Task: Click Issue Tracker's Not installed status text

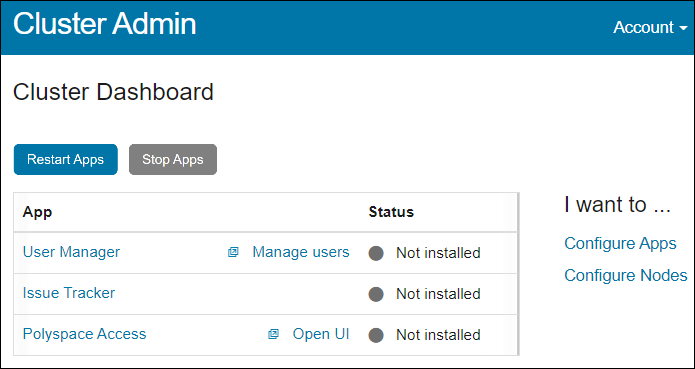Action: pos(438,294)
